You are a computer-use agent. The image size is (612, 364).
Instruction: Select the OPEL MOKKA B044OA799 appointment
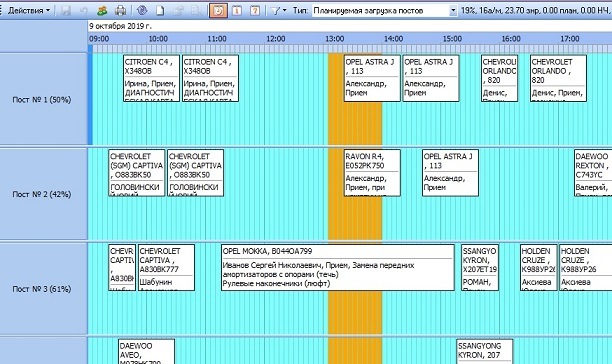338,268
